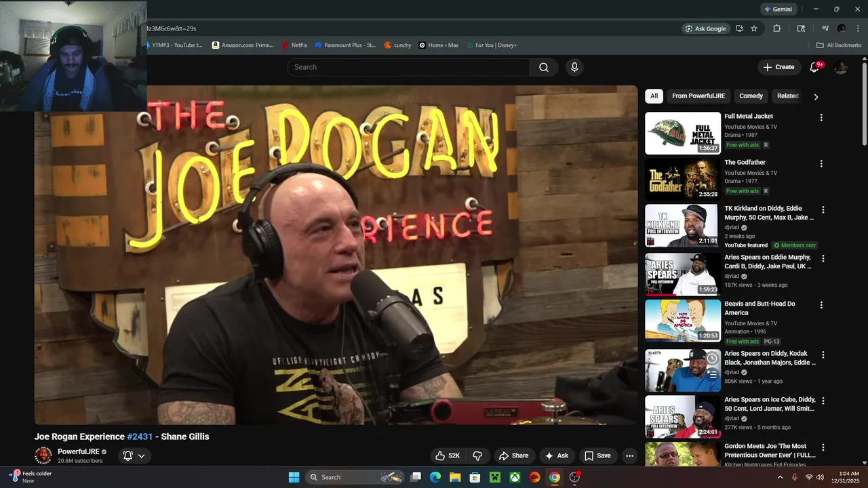Open Chrome three-dot menu
Image resolution: width=868 pixels, height=488 pixels.
click(x=857, y=28)
